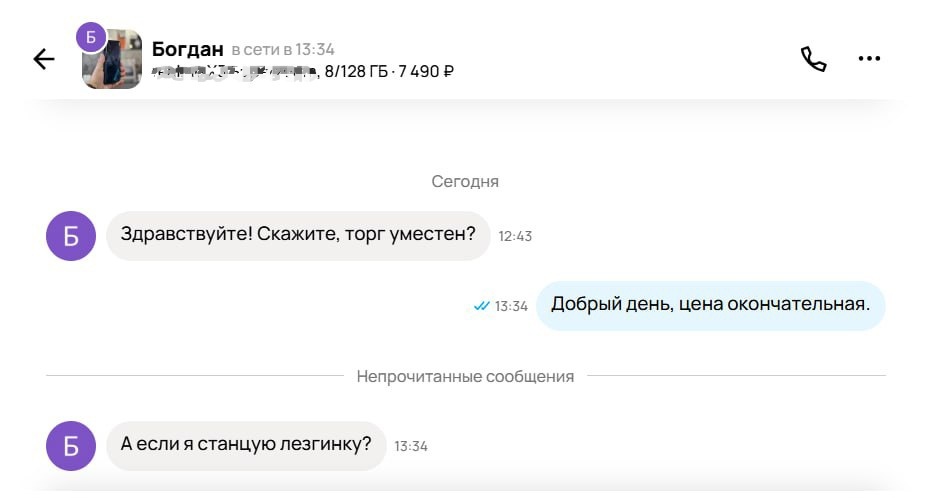Select the "Добрый день, цена окончательная." message bubble
The width and height of the screenshot is (944, 498).
coord(710,305)
